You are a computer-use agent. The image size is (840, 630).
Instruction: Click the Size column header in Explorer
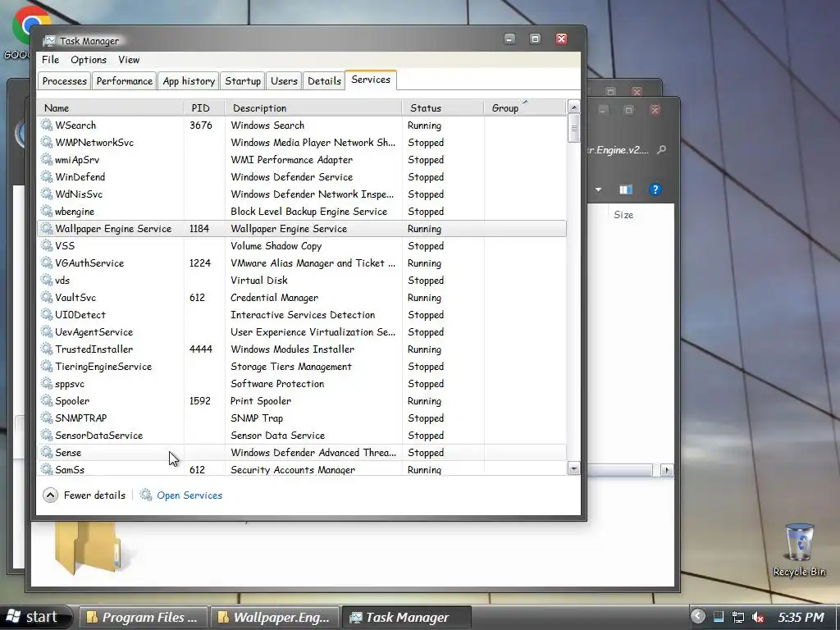(x=623, y=215)
